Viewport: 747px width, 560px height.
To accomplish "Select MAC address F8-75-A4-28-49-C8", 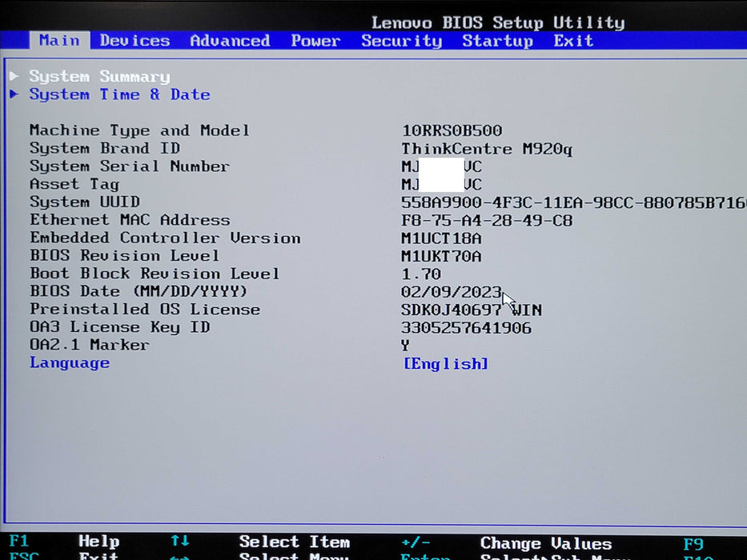I will (x=487, y=221).
